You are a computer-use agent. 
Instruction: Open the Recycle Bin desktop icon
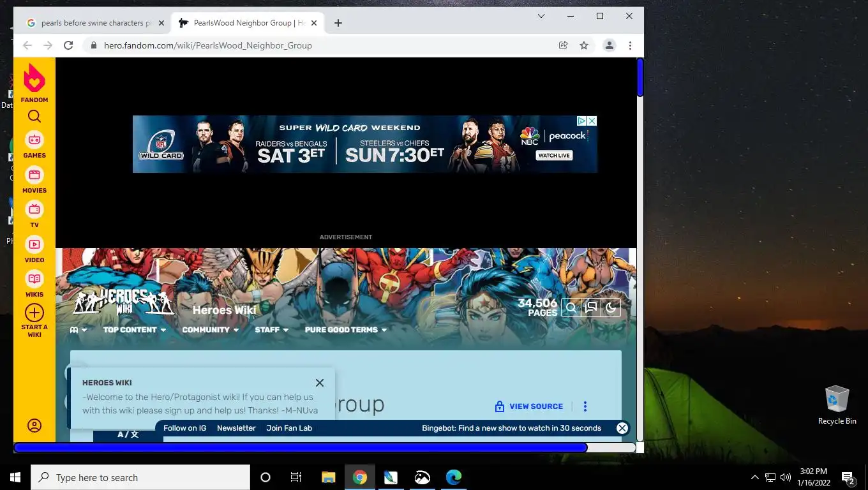tap(837, 405)
